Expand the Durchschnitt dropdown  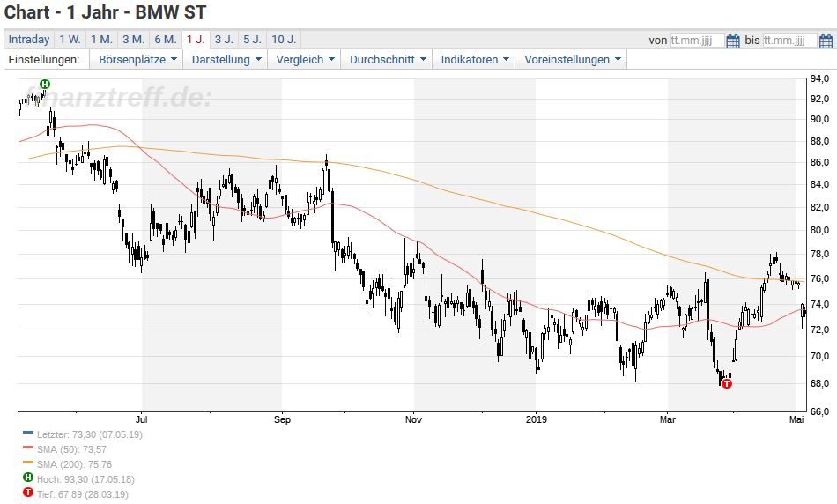pyautogui.click(x=388, y=59)
